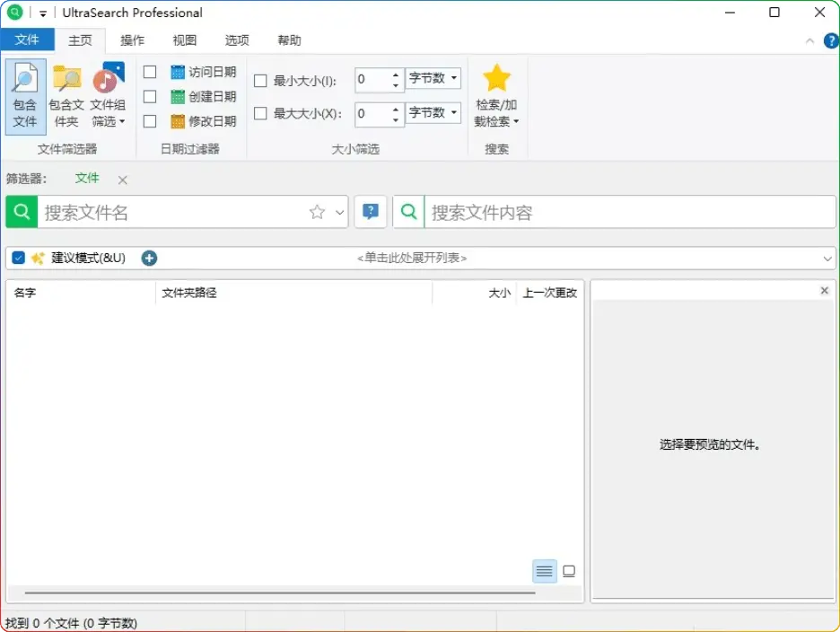Open the quick access toolbar customize dropdown

[x=43, y=13]
